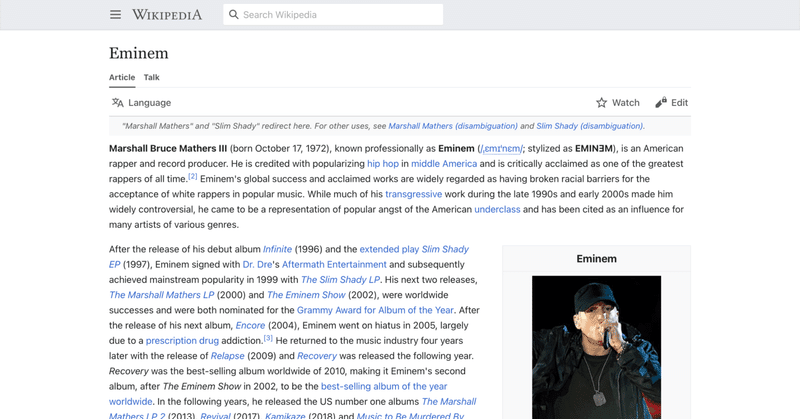Open Grammy Award for Album of the Year link
This screenshot has width=800, height=419.
[375, 310]
